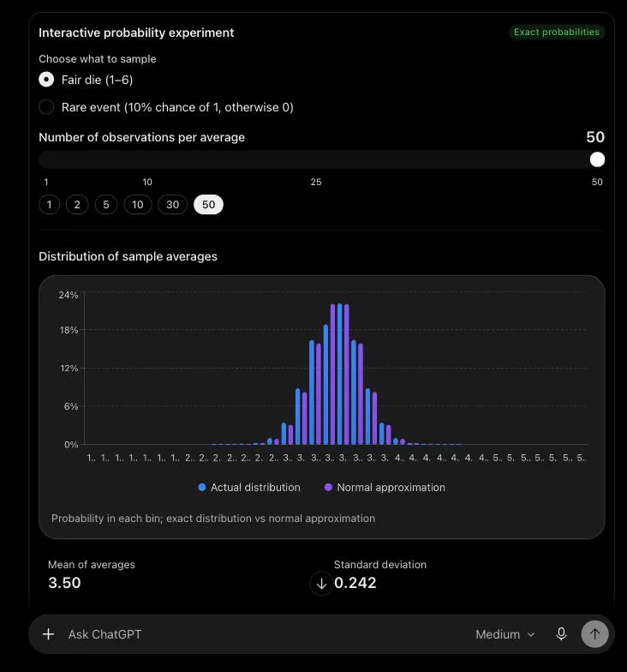Pick the 30 observations preset chip
Image resolution: width=627 pixels, height=672 pixels.
click(173, 204)
